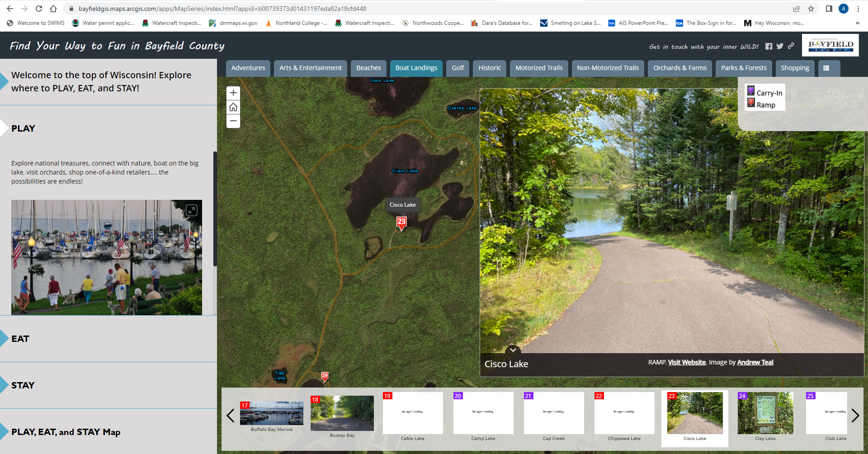This screenshot has width=868, height=454.
Task: Open the Historic tab
Action: pos(490,68)
